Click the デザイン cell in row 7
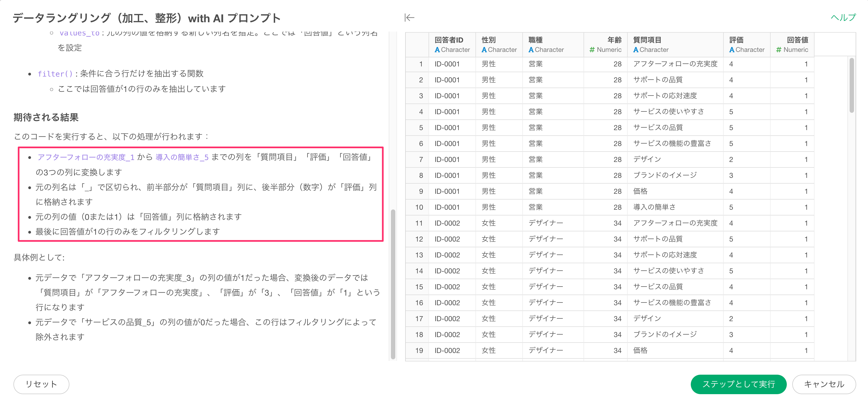 pyautogui.click(x=647, y=159)
